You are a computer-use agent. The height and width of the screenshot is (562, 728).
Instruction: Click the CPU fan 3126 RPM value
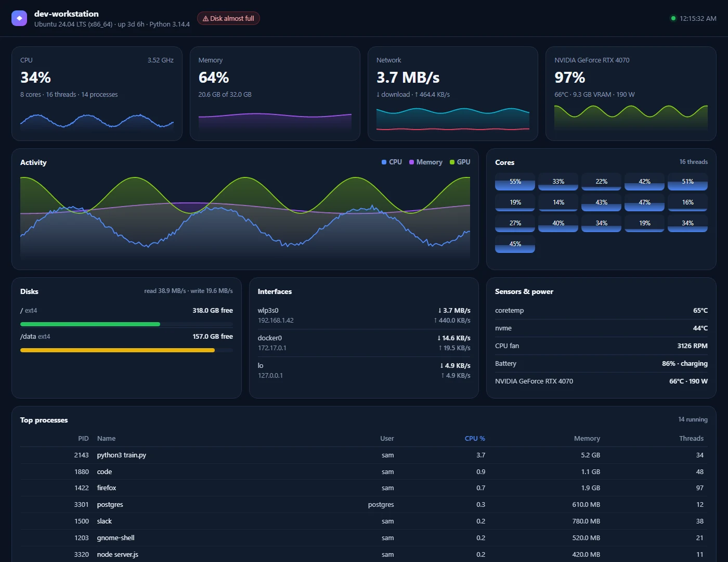coord(692,346)
